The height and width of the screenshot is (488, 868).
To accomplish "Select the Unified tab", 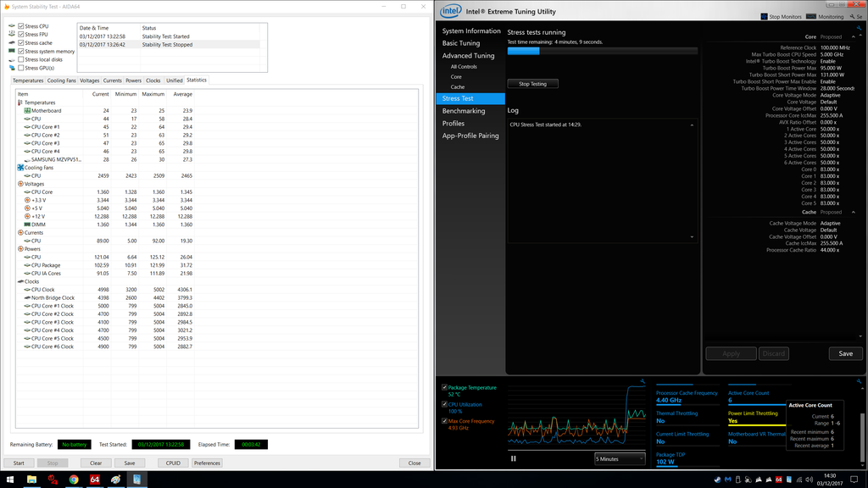I will [175, 80].
